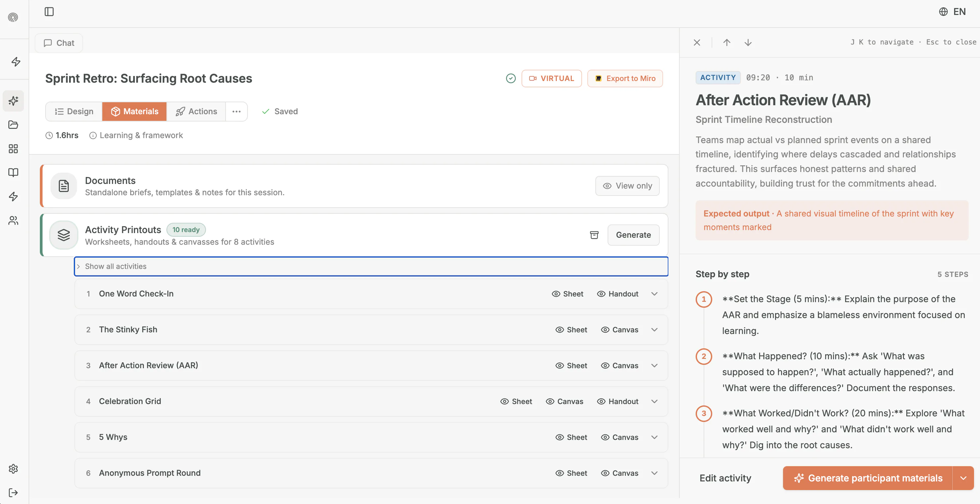Open the folder icon in left sidebar
The height and width of the screenshot is (504, 980).
point(13,125)
